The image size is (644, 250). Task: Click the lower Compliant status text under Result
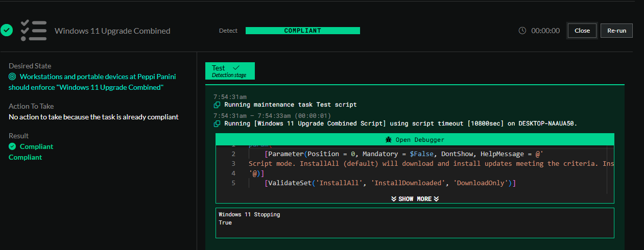tap(26, 157)
